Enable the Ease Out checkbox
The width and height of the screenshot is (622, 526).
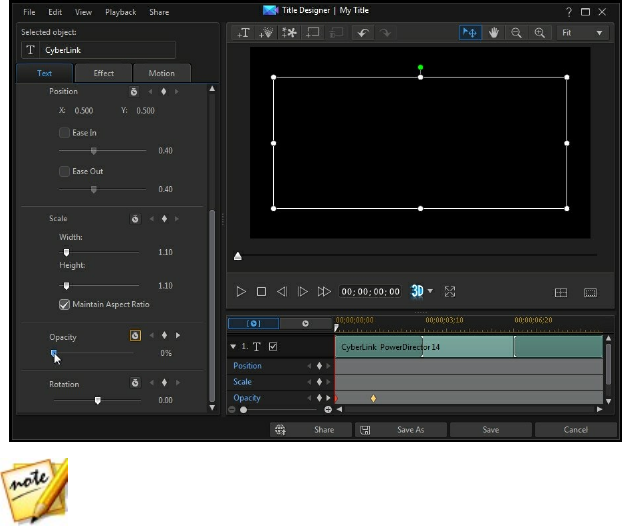65,171
